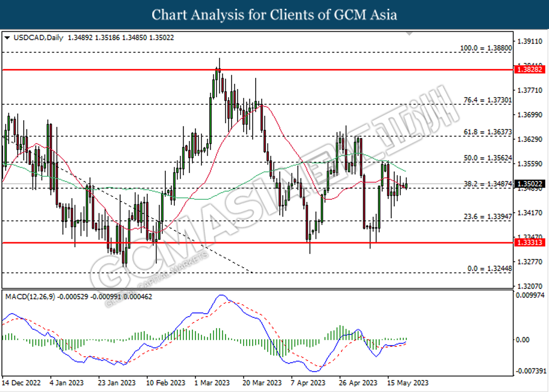Click the Fibonacci label 76.4 = 1.37301
This screenshot has height=392, width=549.
coord(488,100)
